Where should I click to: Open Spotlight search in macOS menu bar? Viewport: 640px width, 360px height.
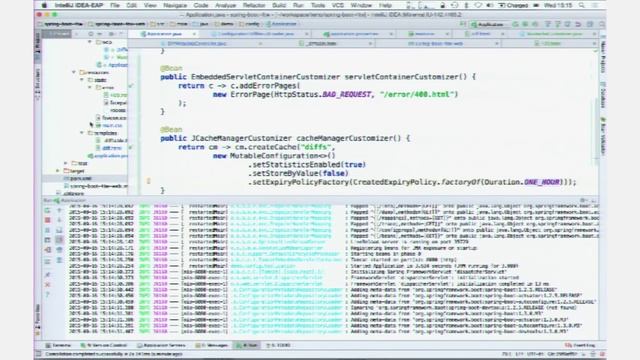pos(582,5)
